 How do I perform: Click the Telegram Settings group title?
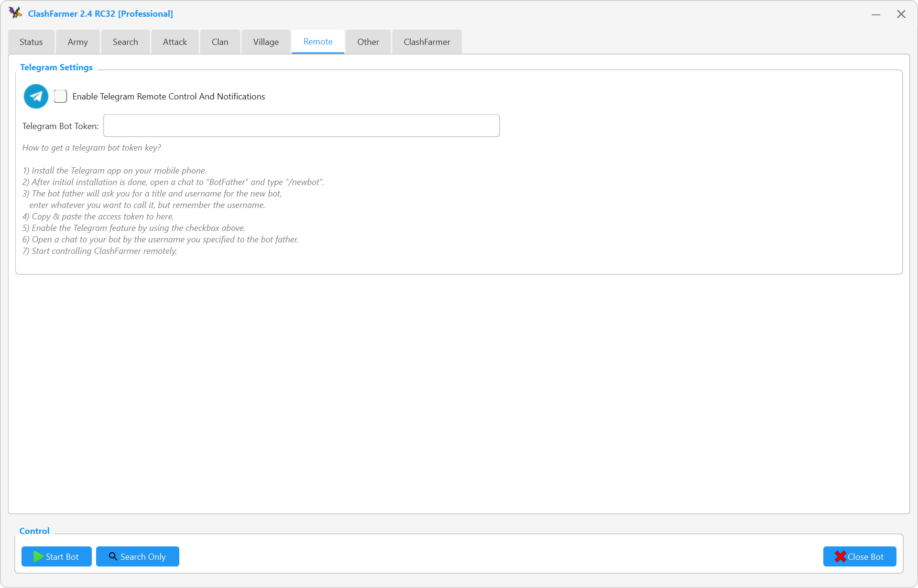pos(56,67)
